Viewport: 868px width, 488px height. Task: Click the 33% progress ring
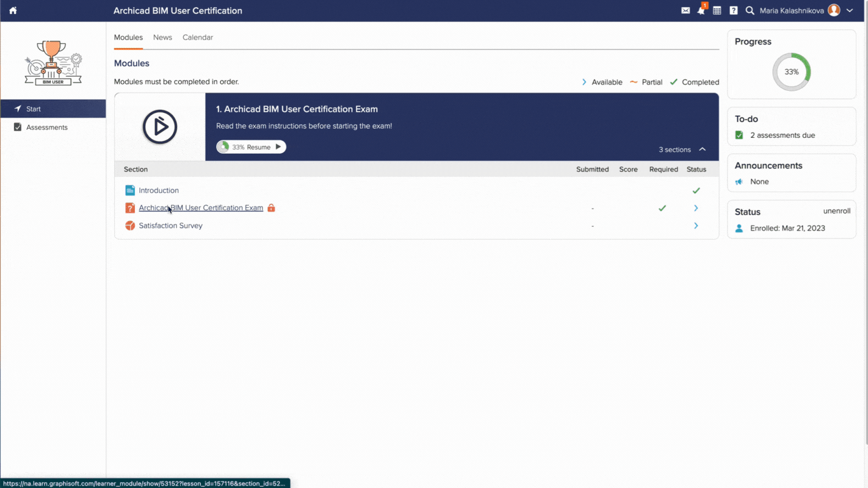(792, 72)
